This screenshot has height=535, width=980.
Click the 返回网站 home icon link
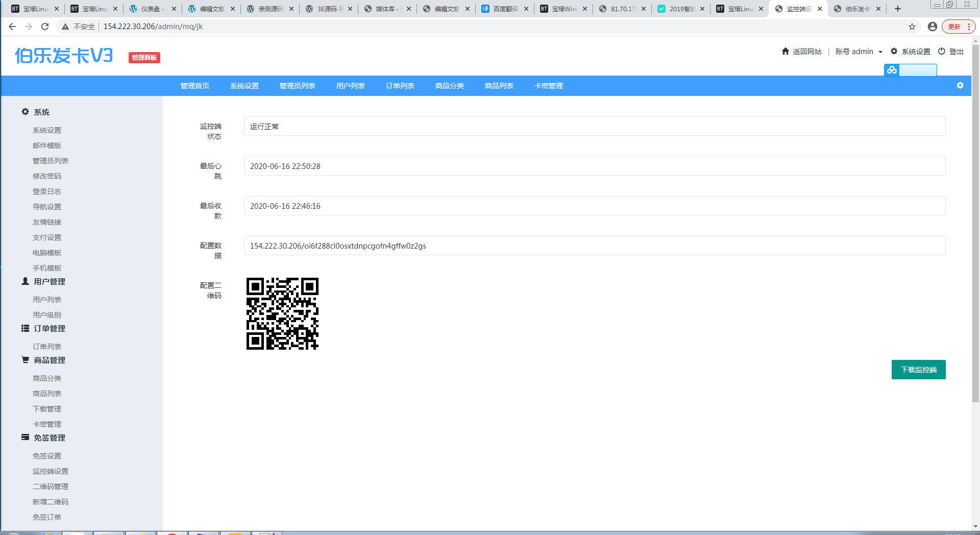click(801, 52)
